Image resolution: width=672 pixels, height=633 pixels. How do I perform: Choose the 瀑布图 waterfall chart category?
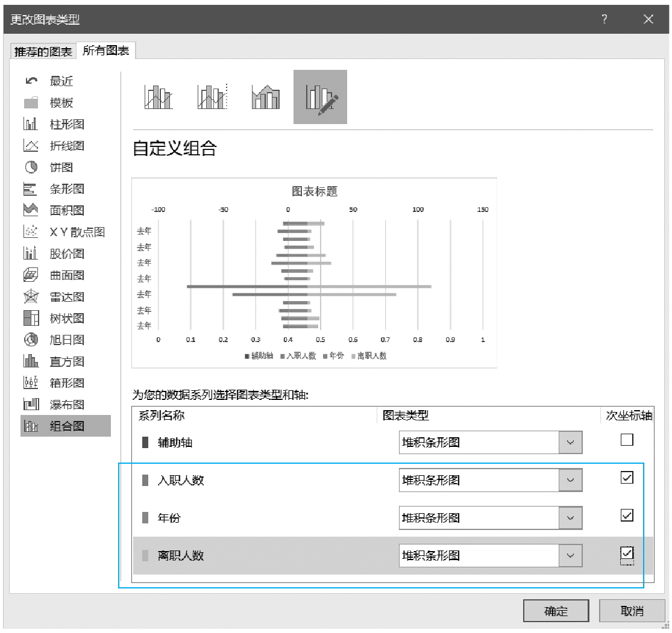click(x=66, y=405)
